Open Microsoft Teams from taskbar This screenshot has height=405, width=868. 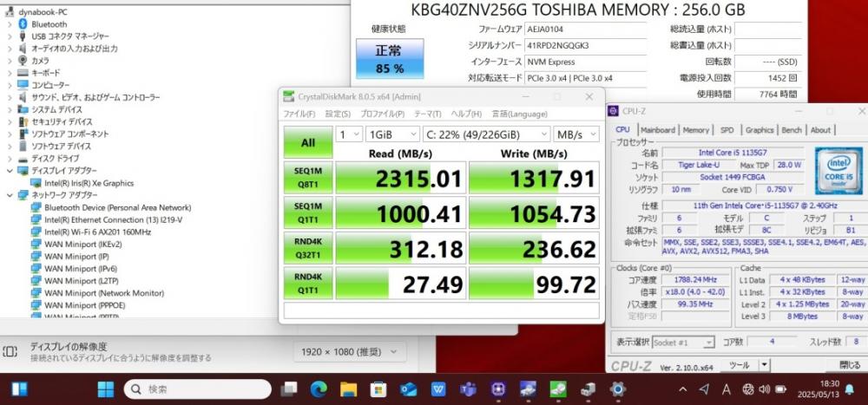469,389
